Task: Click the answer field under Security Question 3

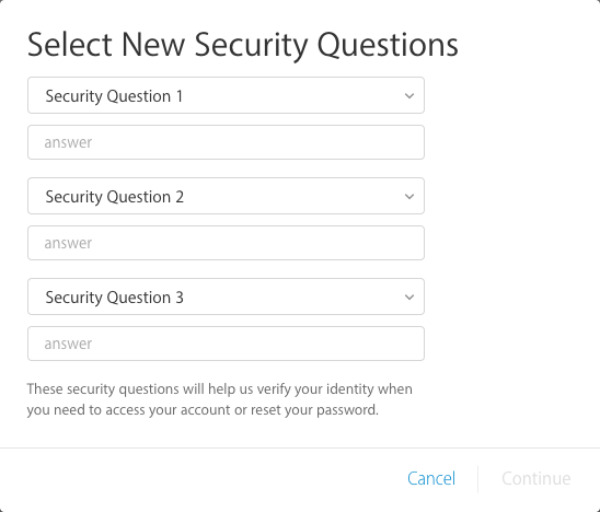Action: (226, 343)
